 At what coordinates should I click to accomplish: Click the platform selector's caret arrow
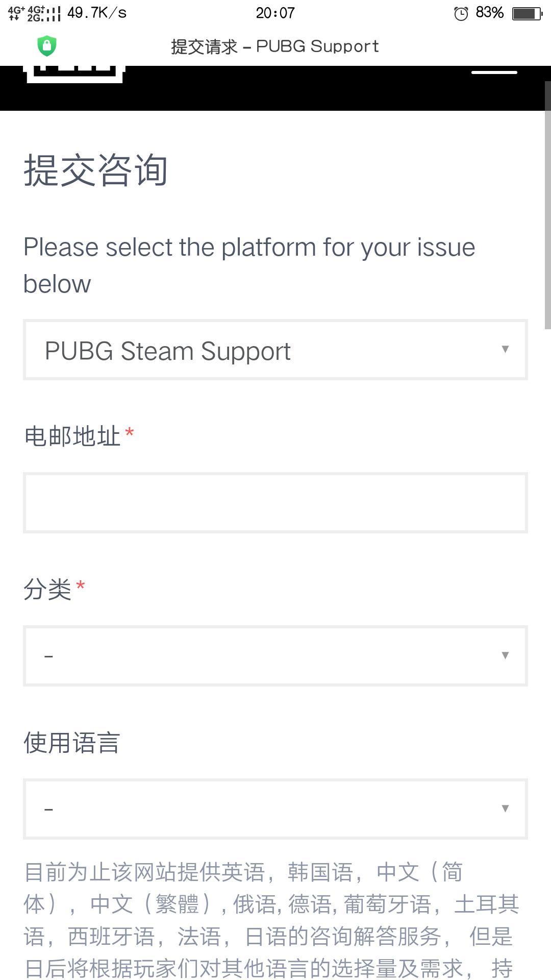(505, 350)
